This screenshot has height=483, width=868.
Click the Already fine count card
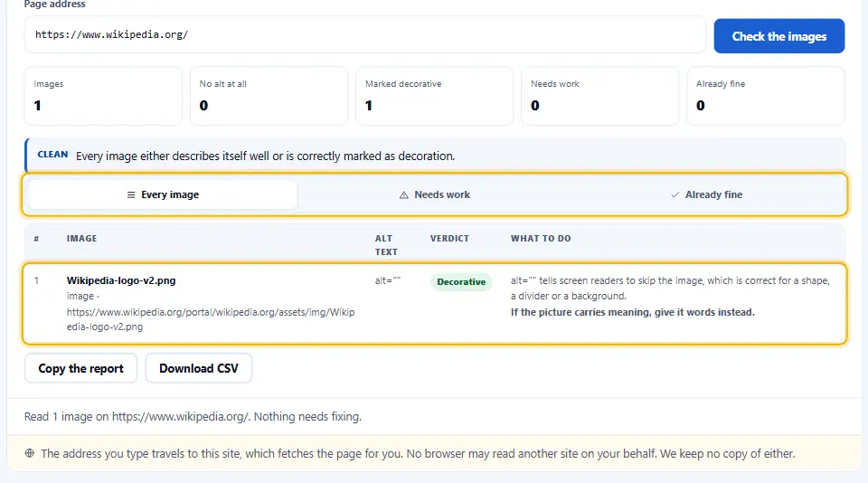[766, 96]
